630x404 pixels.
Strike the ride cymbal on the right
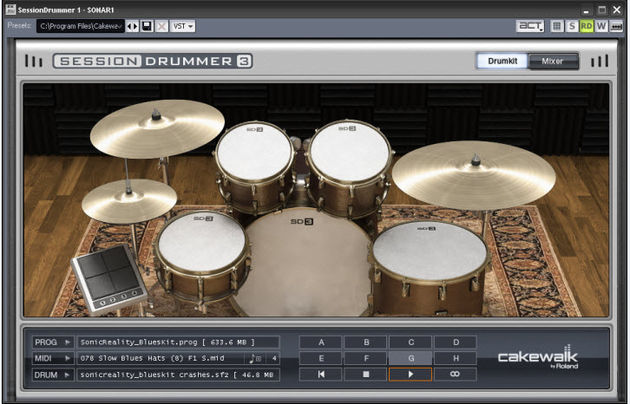474,175
